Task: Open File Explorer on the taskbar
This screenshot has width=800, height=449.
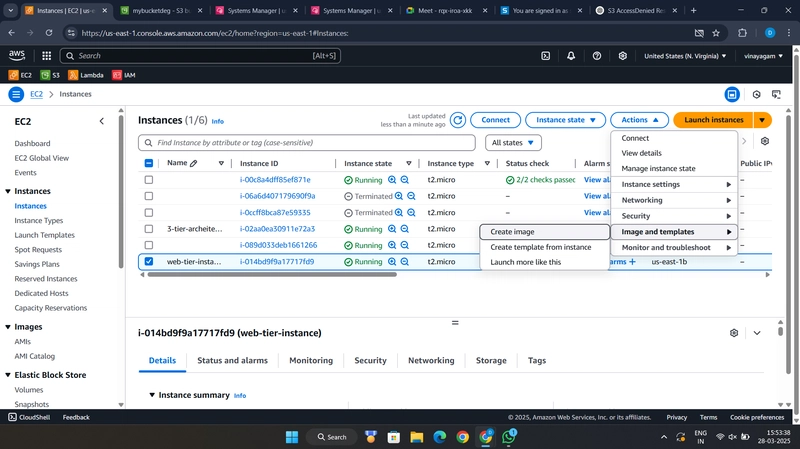Action: point(416,437)
